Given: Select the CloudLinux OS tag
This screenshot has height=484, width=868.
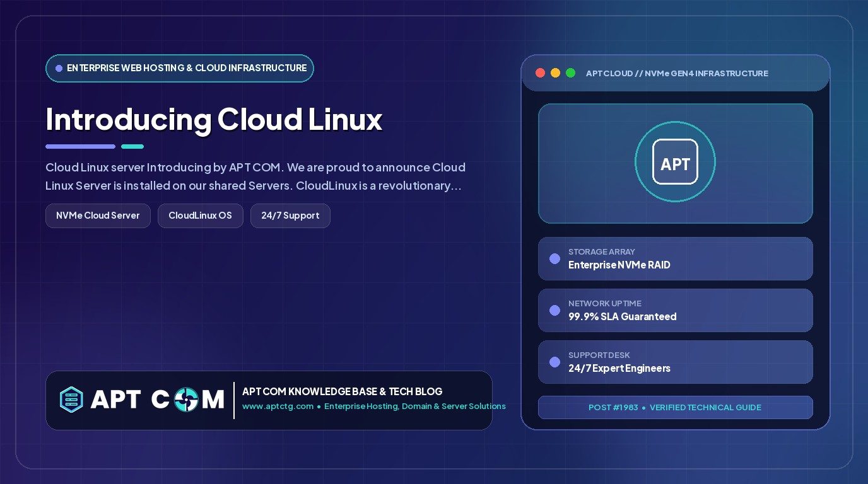Looking at the screenshot, I should [x=200, y=216].
